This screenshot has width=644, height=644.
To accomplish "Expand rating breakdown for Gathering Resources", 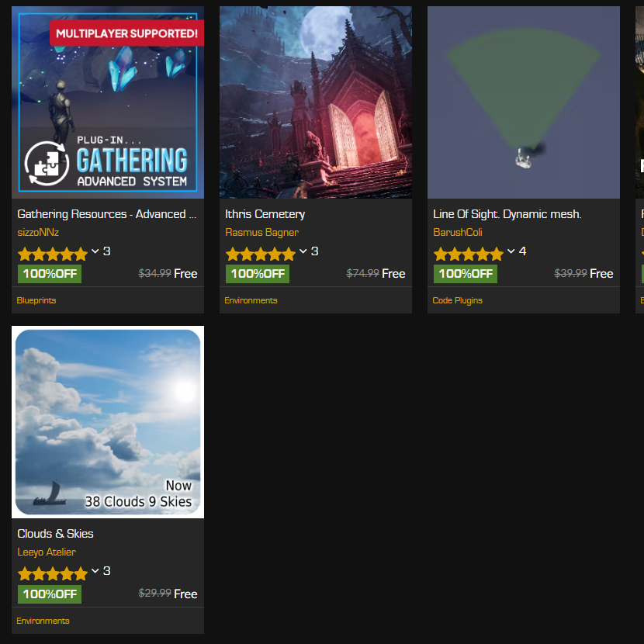I will coord(95,251).
